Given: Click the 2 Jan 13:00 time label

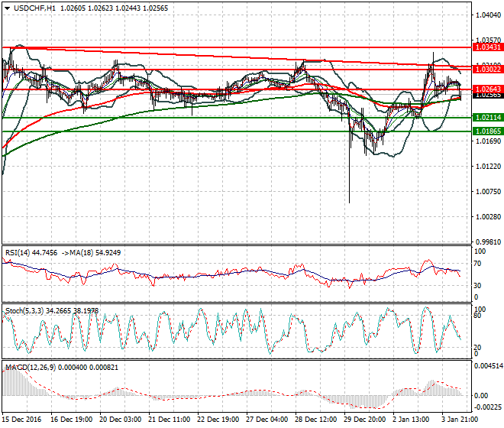Looking at the screenshot, I should point(411,420).
